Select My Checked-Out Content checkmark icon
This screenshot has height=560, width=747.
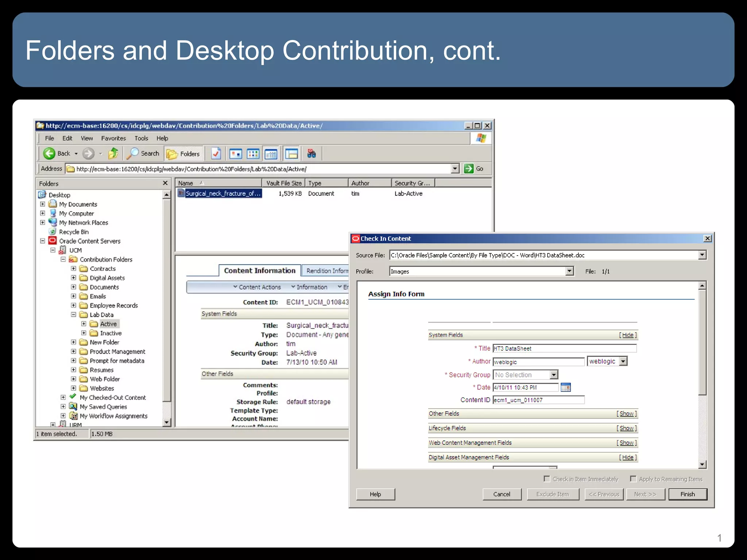pos(73,397)
